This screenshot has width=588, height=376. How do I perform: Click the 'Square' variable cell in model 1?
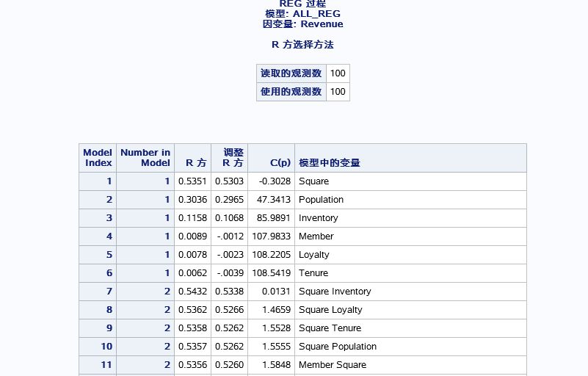pos(410,181)
